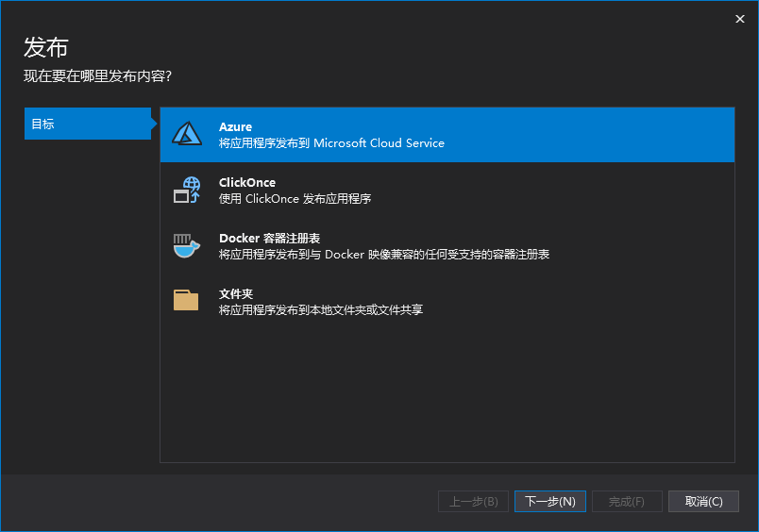Choose the Azure title text
This screenshot has width=759, height=532.
click(235, 126)
